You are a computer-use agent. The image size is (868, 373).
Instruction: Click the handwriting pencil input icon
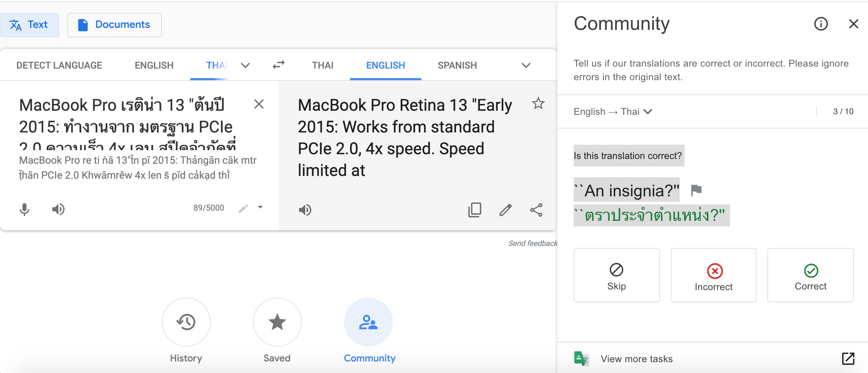point(243,208)
